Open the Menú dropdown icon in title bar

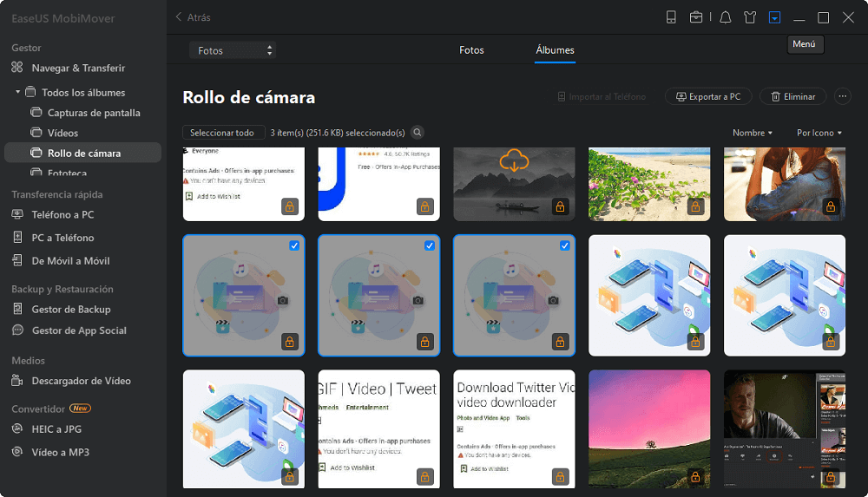(x=774, y=17)
